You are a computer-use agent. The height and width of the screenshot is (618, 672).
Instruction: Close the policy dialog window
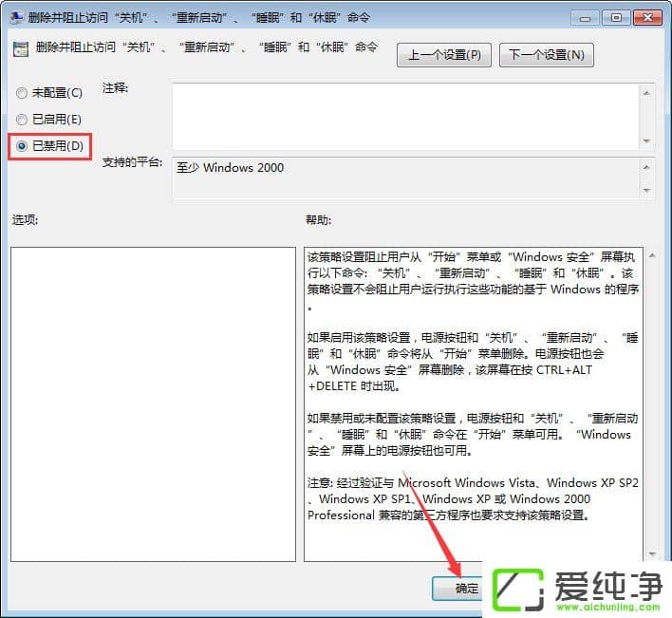pyautogui.click(x=647, y=18)
